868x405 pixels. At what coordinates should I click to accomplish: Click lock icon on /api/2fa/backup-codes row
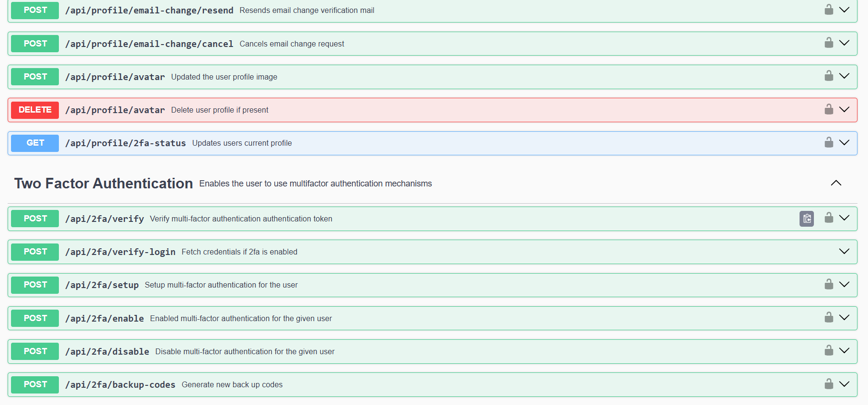point(829,384)
